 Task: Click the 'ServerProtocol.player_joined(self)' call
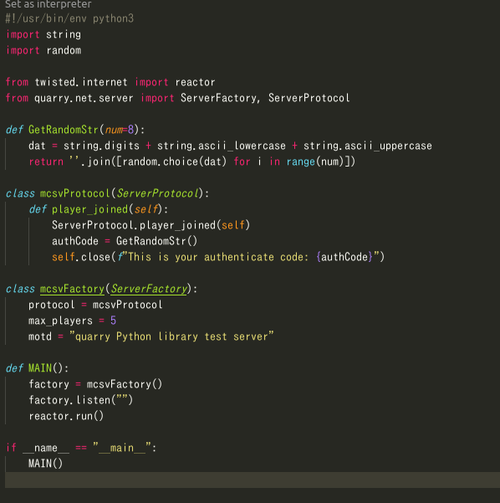(151, 225)
